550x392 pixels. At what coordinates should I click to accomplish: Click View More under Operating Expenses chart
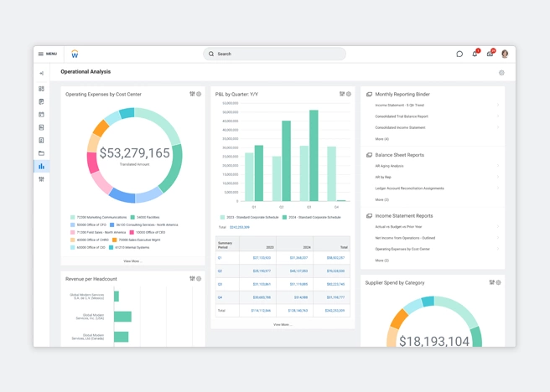pos(132,261)
